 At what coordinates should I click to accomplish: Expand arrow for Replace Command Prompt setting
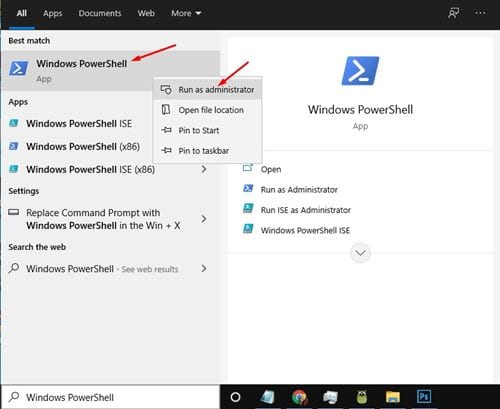coord(204,219)
